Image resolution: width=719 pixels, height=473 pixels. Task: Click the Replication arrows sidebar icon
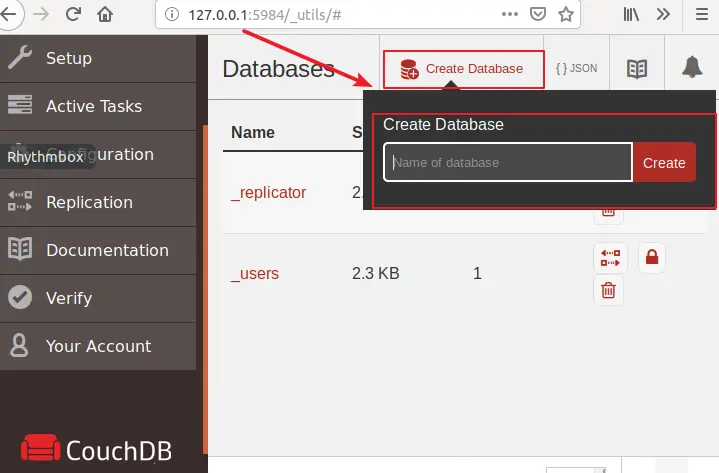click(x=20, y=201)
